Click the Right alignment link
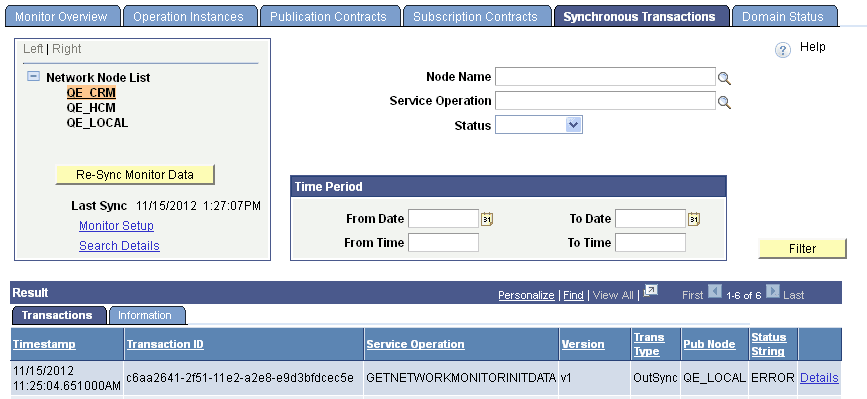Image resolution: width=867 pixels, height=399 pixels. (66, 49)
